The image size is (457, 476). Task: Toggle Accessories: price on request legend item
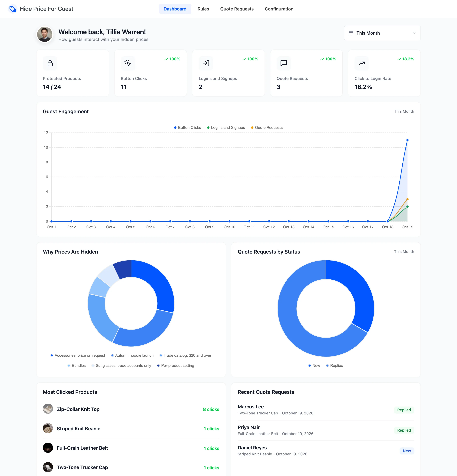78,355
